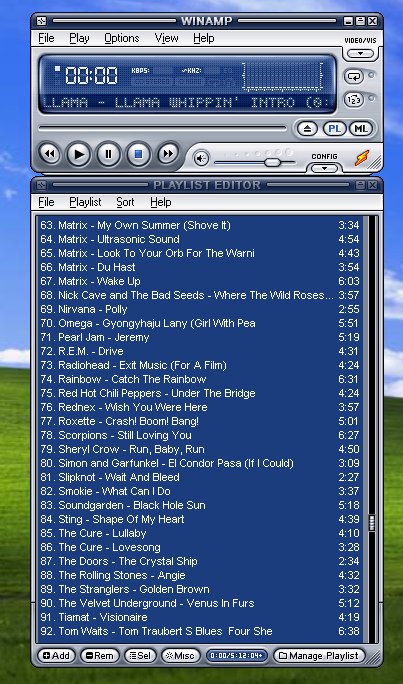Click the Winamp lightning bolt icon

pyautogui.click(x=362, y=157)
